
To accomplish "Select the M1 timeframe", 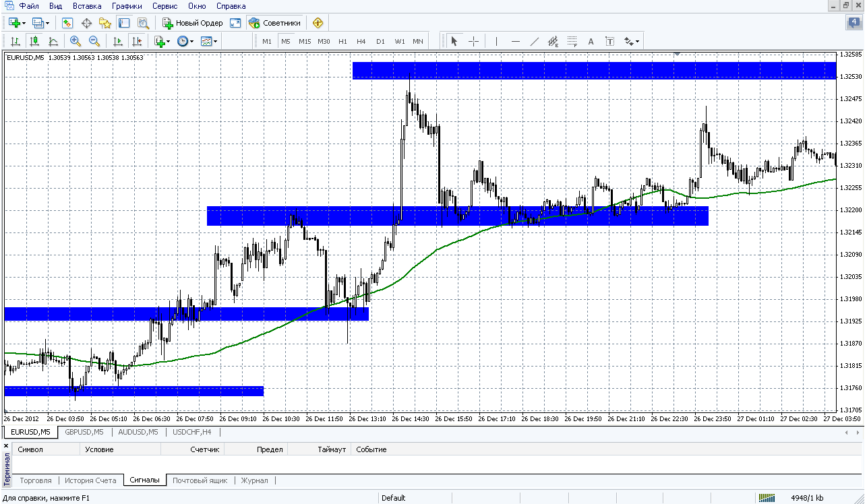I will click(x=267, y=41).
